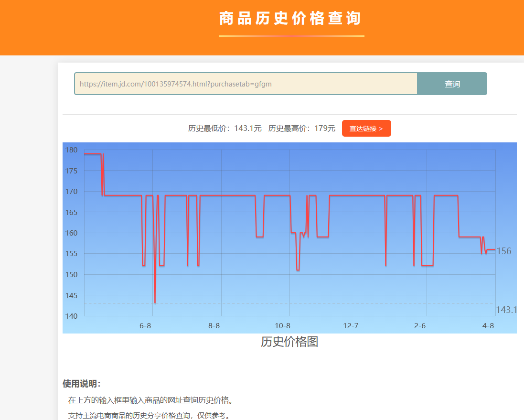Select the 8-8 date label on x-axis

click(214, 326)
